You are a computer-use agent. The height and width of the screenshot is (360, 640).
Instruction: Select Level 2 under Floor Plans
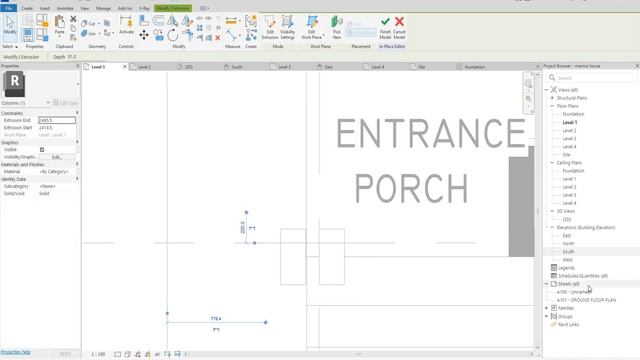tap(569, 131)
